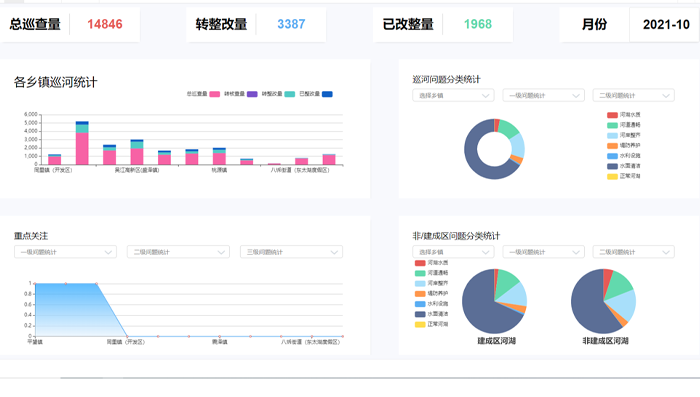Toggle blue 水利设施 legend beside donut chart
This screenshot has height=397, width=700.
[624, 156]
